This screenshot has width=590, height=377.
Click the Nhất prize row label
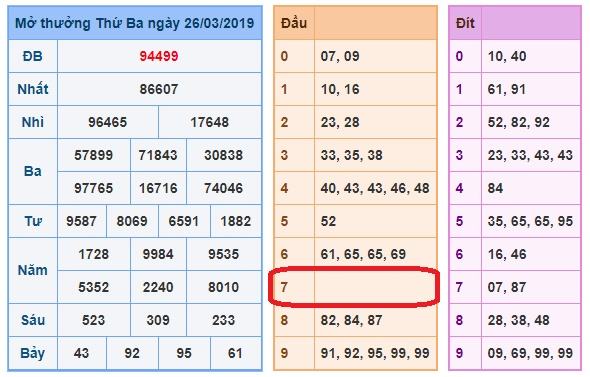[x=33, y=89]
